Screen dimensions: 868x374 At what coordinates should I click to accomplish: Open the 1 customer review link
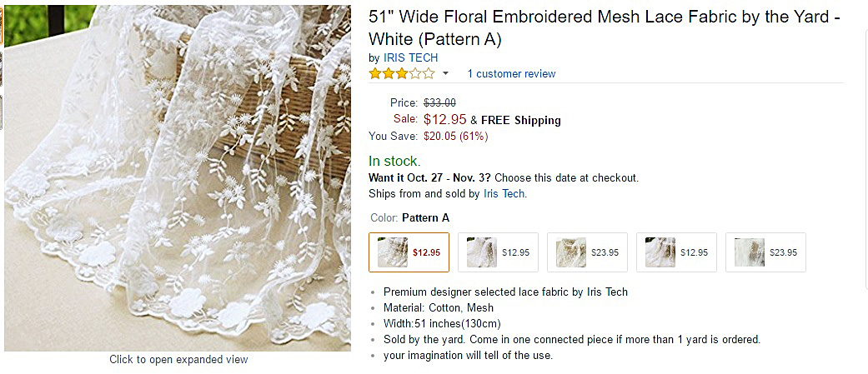pos(511,74)
